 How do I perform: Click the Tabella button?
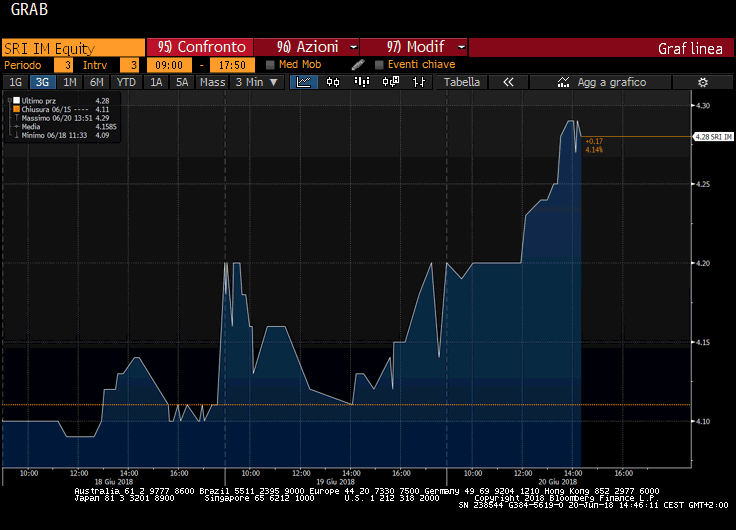pos(462,82)
